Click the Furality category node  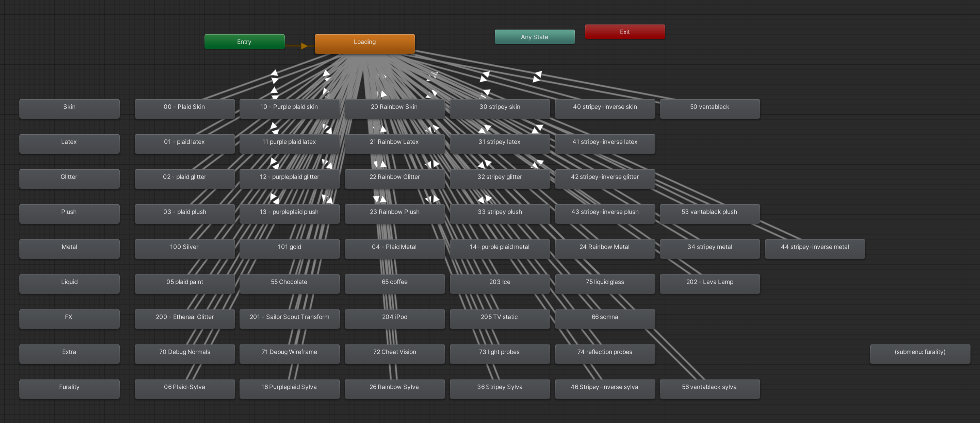[x=69, y=387]
